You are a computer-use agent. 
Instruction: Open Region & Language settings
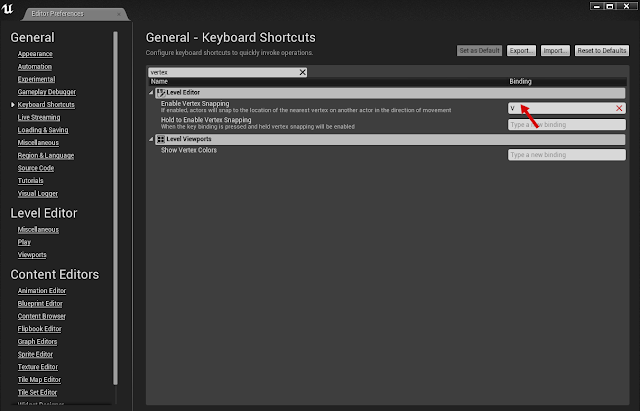pos(46,156)
